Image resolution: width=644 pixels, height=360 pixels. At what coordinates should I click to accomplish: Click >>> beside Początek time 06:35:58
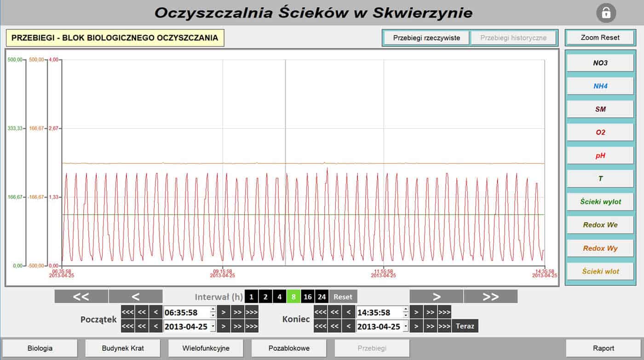coord(252,312)
